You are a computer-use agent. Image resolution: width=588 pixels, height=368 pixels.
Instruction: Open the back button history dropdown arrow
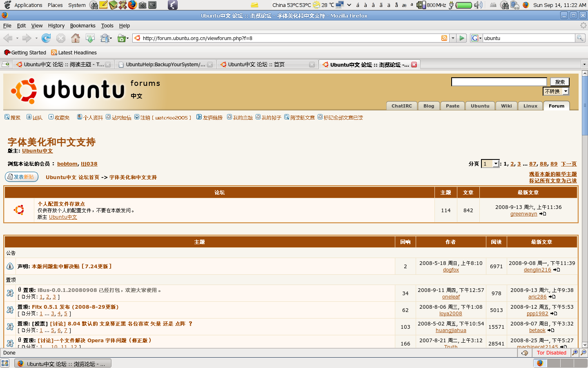[x=17, y=38]
